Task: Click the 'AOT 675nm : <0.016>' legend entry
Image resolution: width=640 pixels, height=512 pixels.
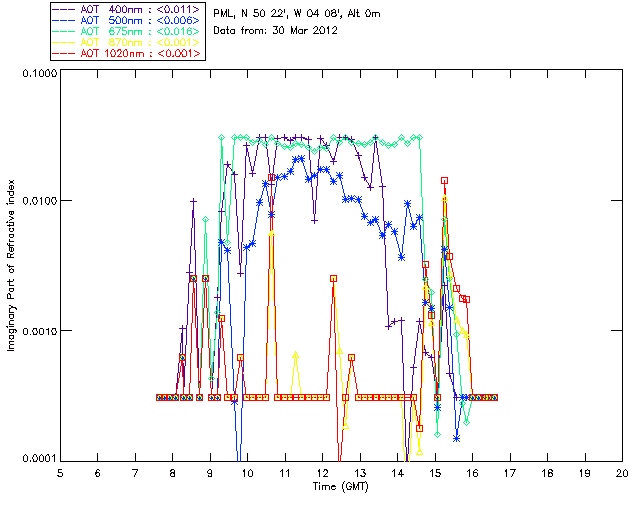Action: pyautogui.click(x=128, y=31)
